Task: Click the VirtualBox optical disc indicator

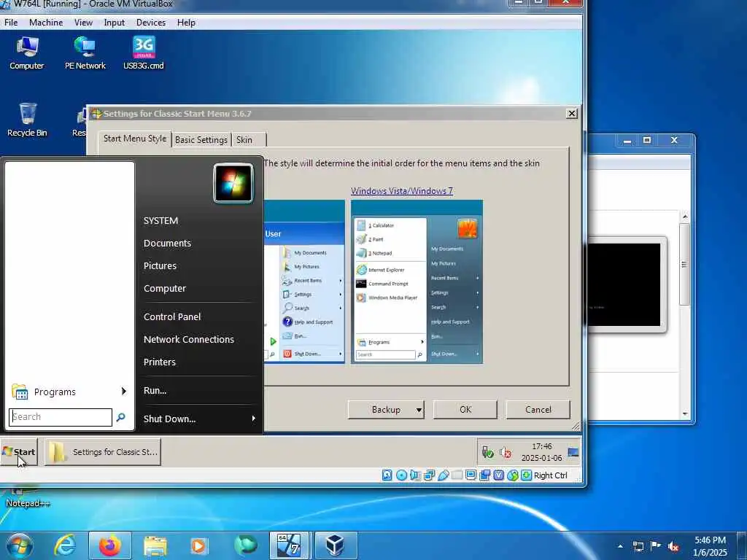Action: tap(402, 475)
